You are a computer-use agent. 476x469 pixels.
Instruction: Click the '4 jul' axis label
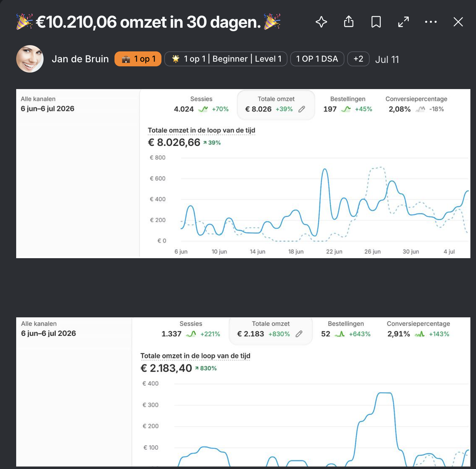pyautogui.click(x=449, y=252)
